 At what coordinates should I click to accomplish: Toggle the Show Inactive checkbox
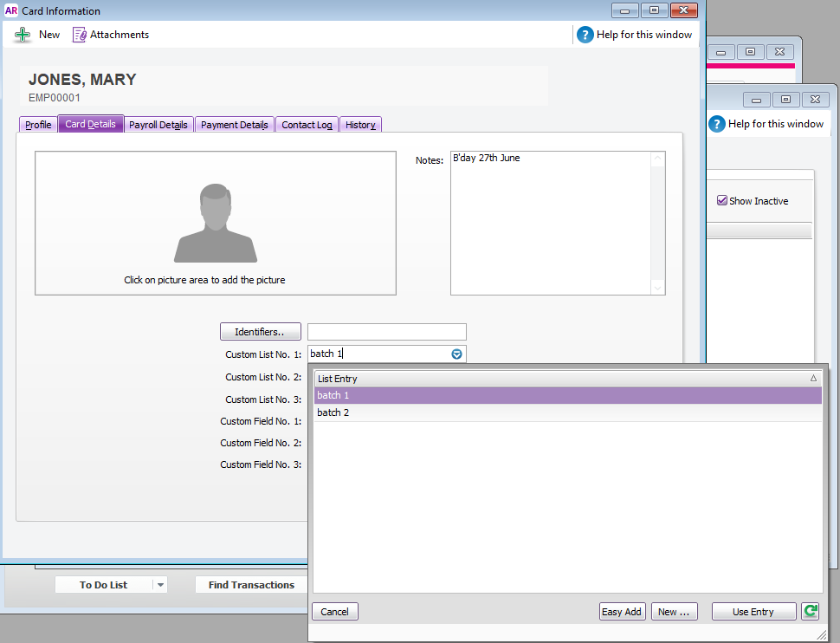[721, 201]
